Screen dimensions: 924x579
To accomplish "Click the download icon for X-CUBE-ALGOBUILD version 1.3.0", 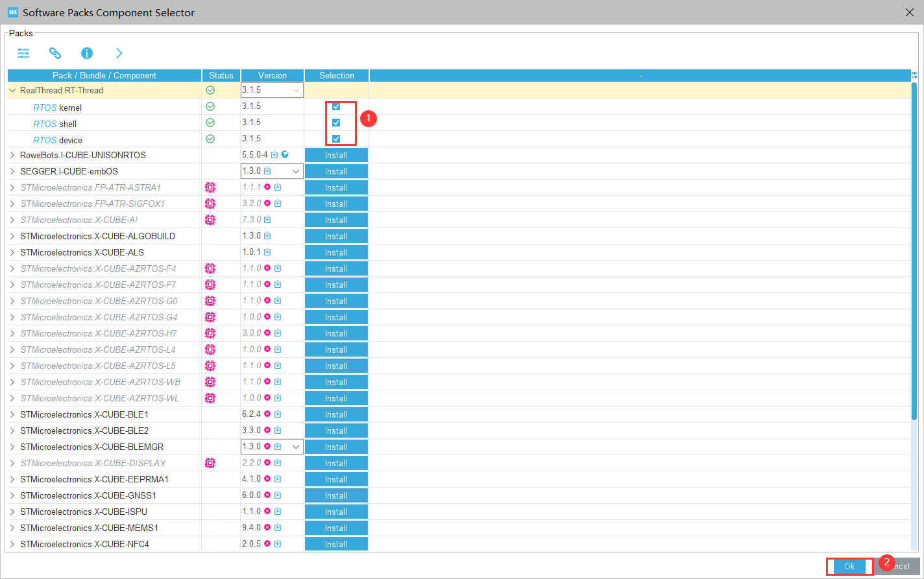I will [x=267, y=236].
